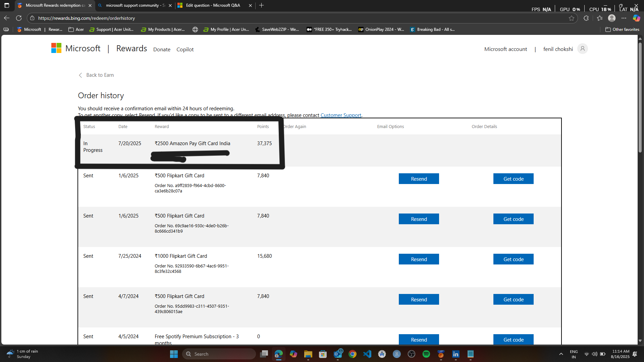The height and width of the screenshot is (362, 644).
Task: Go back using the browser back arrow
Action: pyautogui.click(x=7, y=18)
